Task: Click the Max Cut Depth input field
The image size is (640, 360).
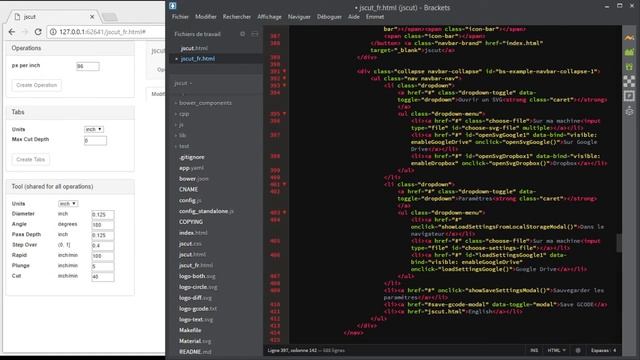Action: pos(95,141)
